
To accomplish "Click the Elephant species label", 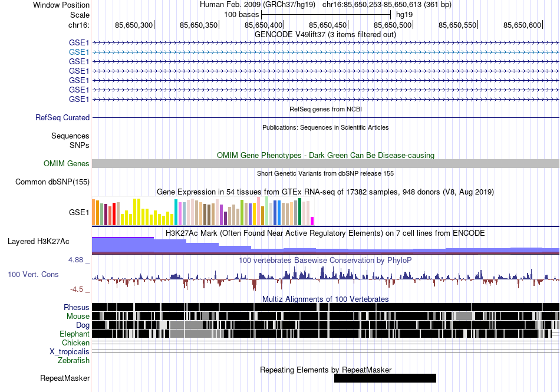I will (75, 334).
